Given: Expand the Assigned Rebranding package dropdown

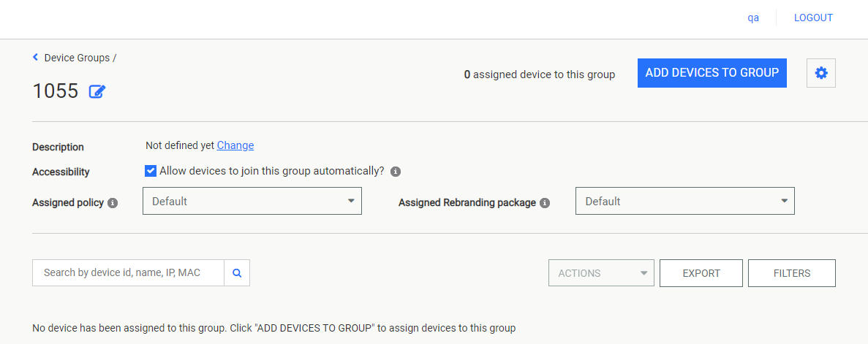Looking at the screenshot, I should tap(684, 201).
